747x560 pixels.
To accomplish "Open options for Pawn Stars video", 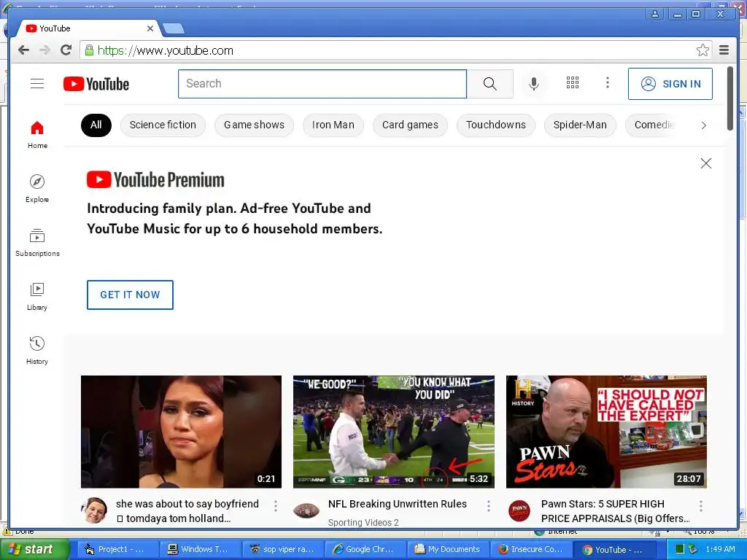I will click(701, 506).
